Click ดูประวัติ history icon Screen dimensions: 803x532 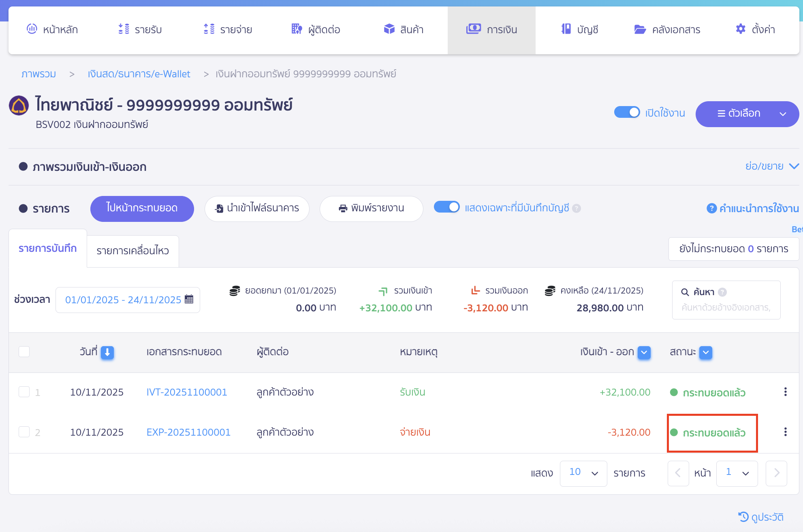(743, 517)
